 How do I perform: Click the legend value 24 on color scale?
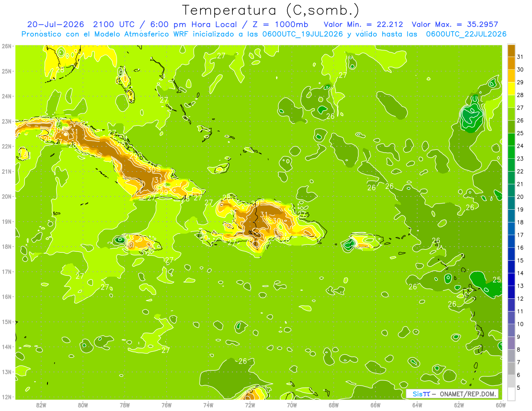[x=520, y=146]
